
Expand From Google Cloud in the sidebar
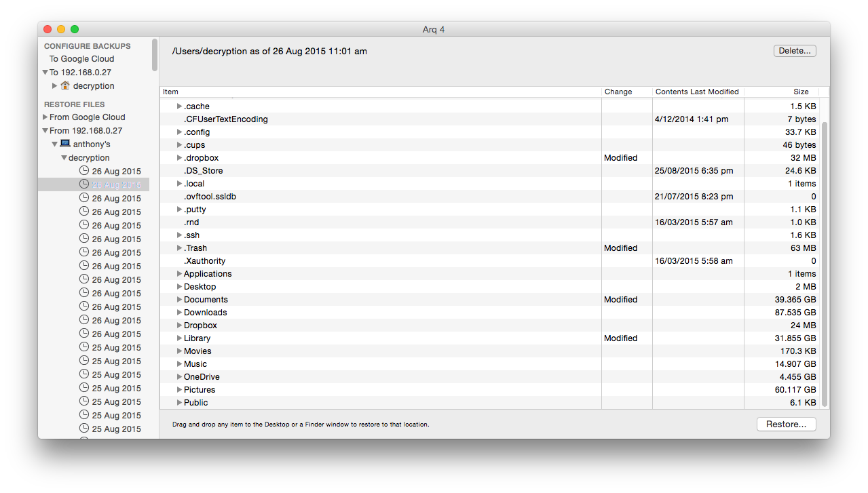pyautogui.click(x=45, y=117)
